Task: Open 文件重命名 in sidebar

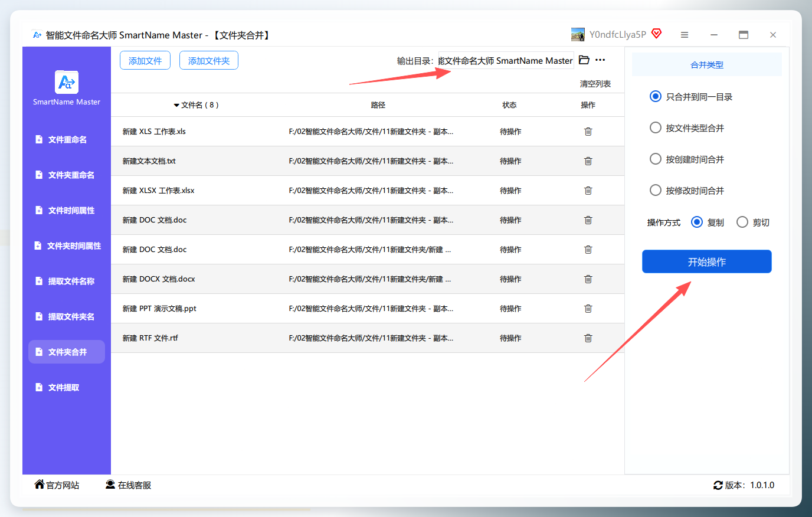Action: click(67, 140)
